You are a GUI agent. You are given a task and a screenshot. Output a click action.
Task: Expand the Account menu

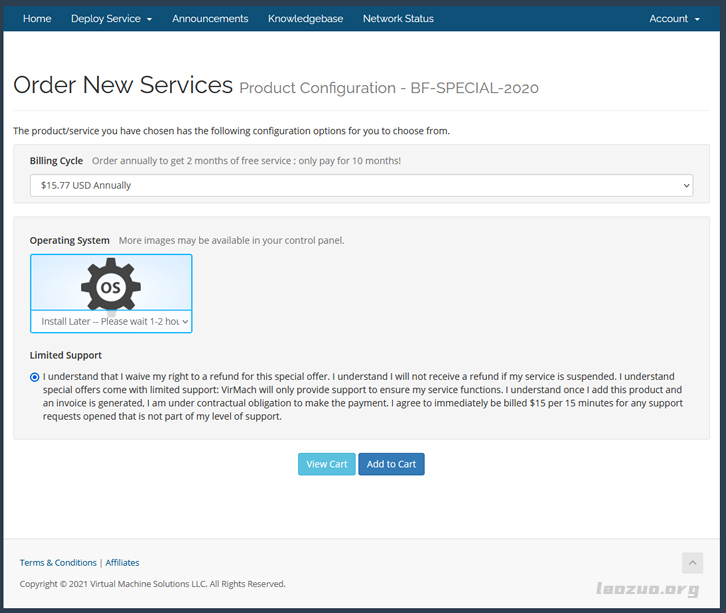point(674,18)
